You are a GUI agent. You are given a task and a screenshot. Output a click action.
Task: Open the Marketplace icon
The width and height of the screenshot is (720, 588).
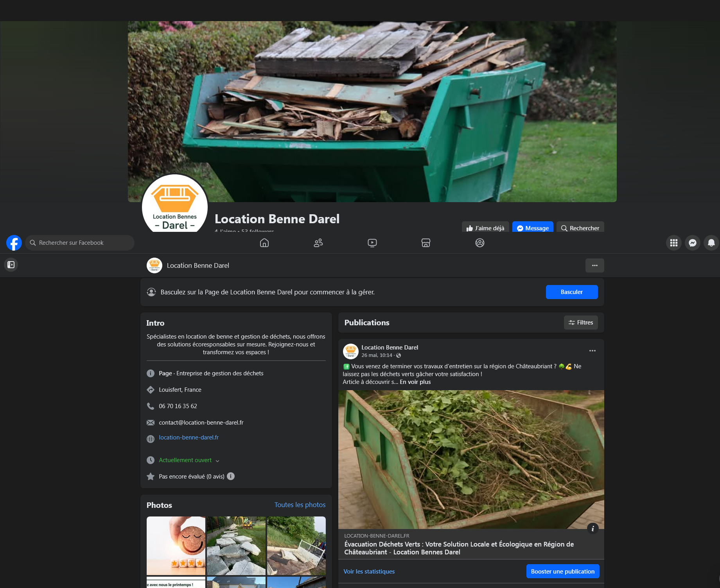click(426, 243)
